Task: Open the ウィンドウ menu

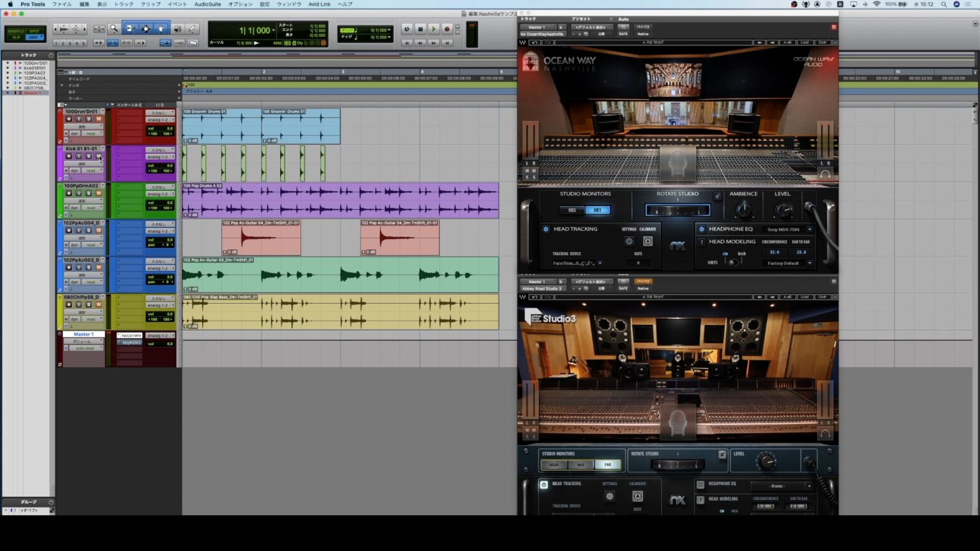Action: point(289,4)
